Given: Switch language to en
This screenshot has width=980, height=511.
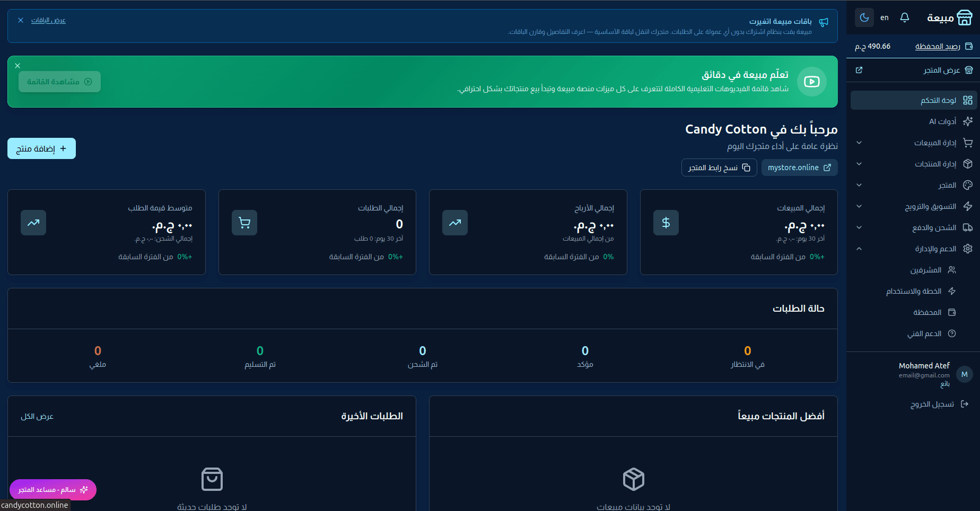Looking at the screenshot, I should (x=885, y=17).
